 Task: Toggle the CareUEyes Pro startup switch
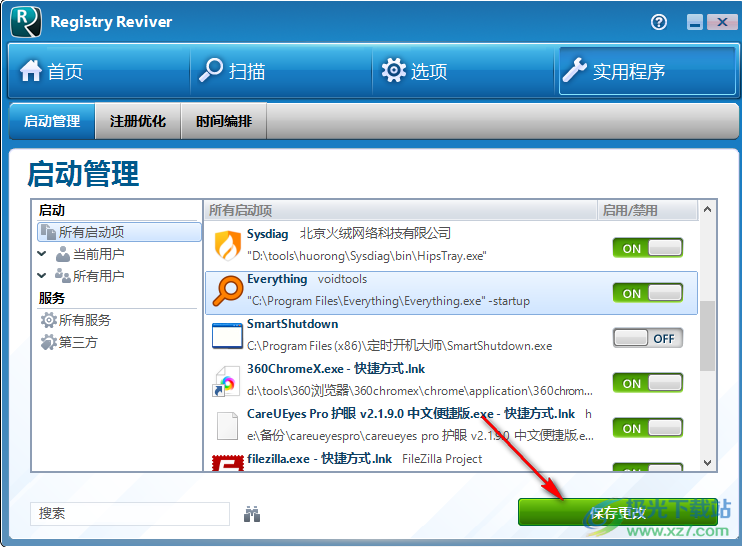coord(647,428)
